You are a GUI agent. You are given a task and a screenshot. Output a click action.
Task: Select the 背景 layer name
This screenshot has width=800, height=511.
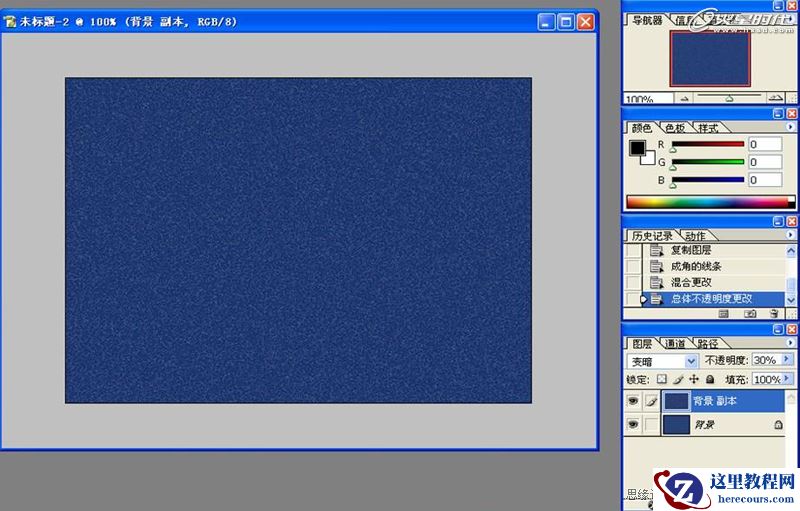[704, 424]
